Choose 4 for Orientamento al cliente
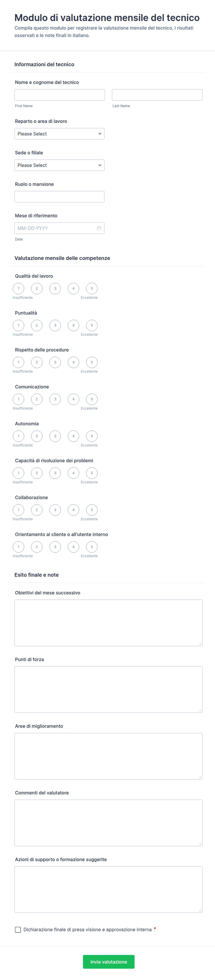The height and width of the screenshot is (980, 215). point(74,547)
